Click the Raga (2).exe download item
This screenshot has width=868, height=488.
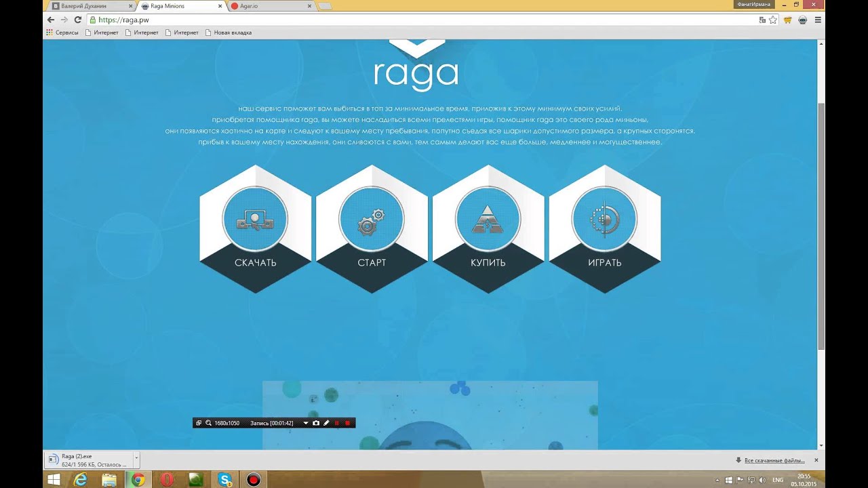click(90, 460)
